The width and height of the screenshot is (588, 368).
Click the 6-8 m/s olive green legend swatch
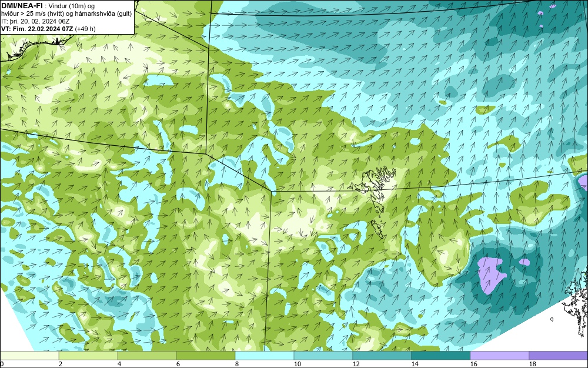(x=205, y=355)
